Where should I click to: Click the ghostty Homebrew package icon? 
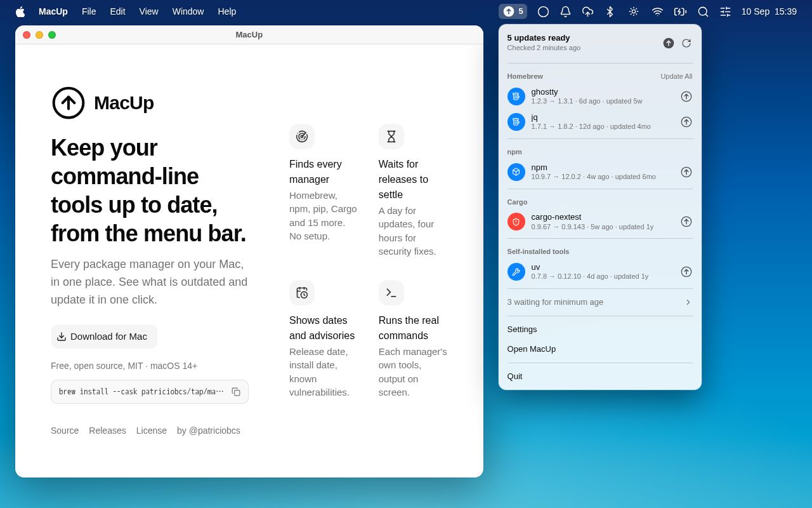(x=516, y=97)
